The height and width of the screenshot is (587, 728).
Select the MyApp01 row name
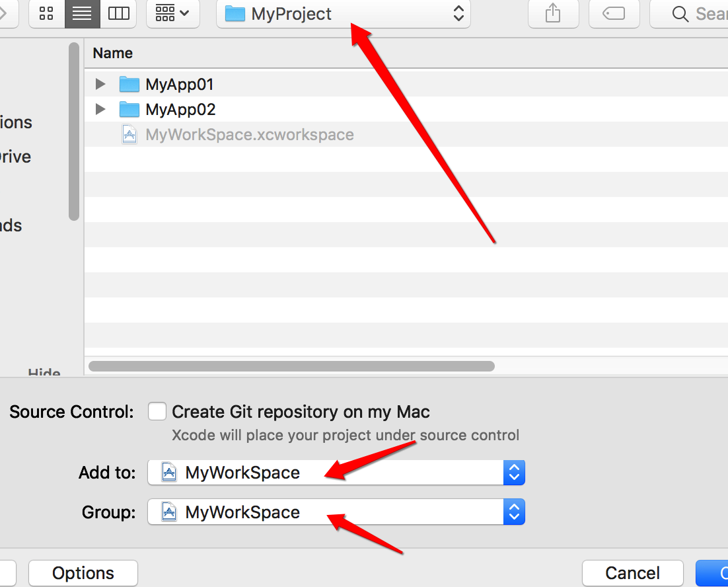[x=179, y=85]
